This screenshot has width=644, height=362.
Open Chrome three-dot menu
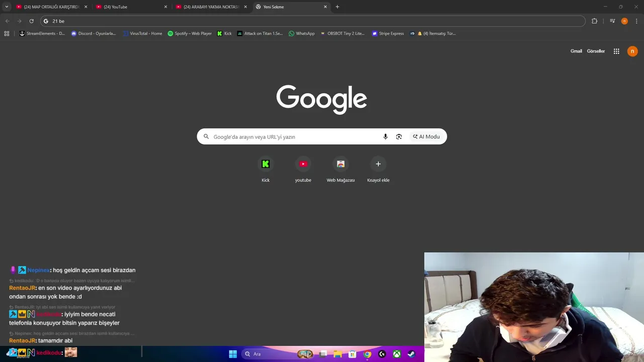point(637,21)
